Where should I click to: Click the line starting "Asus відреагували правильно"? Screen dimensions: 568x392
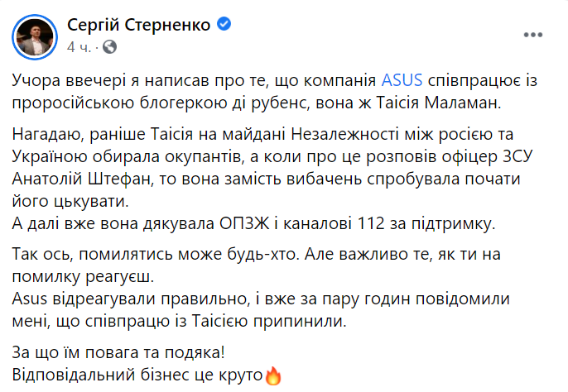click(261, 299)
